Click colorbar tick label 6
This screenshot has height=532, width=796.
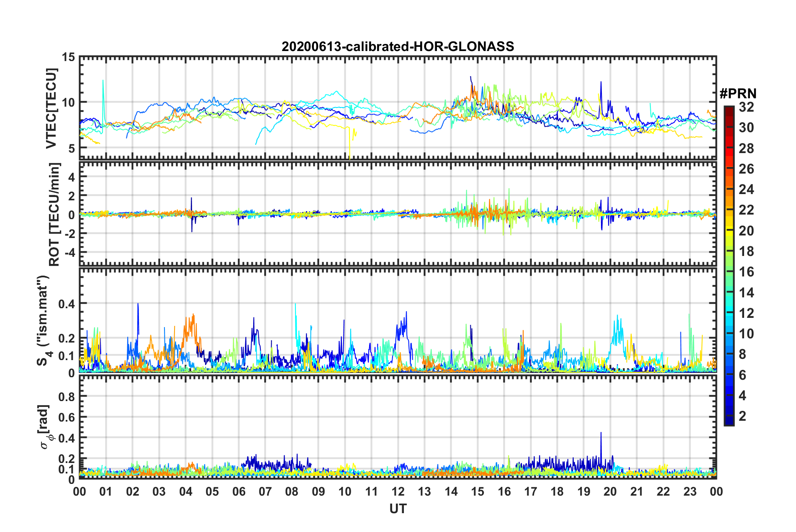(742, 375)
